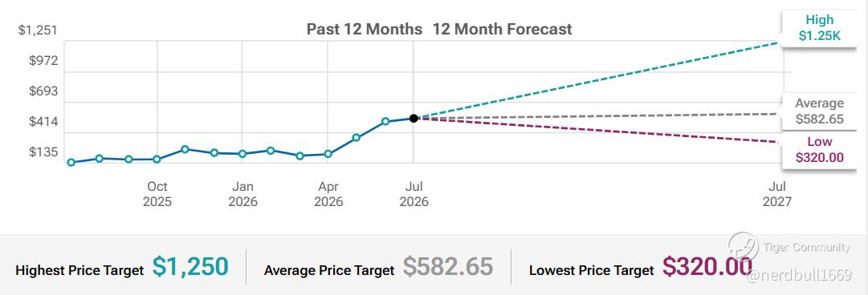Click the teal dashed high forecast line
The image size is (868, 295).
[596, 81]
